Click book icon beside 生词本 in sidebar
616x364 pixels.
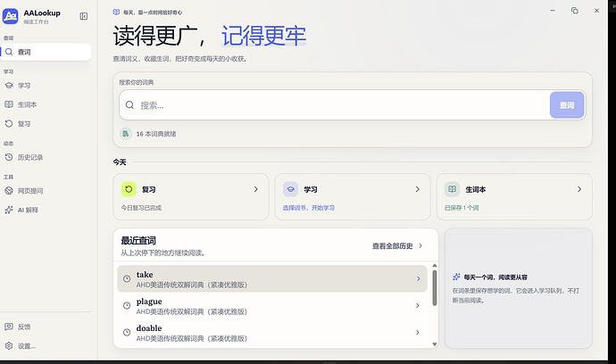coord(9,104)
